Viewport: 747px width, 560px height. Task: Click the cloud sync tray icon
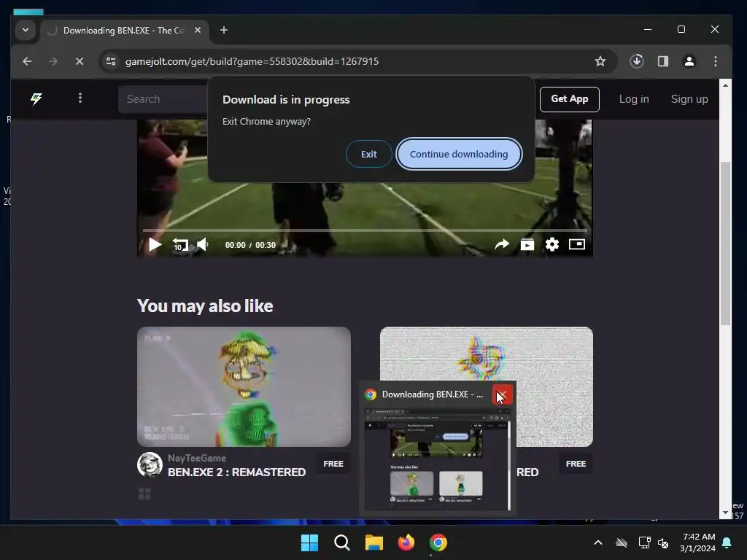click(622, 542)
